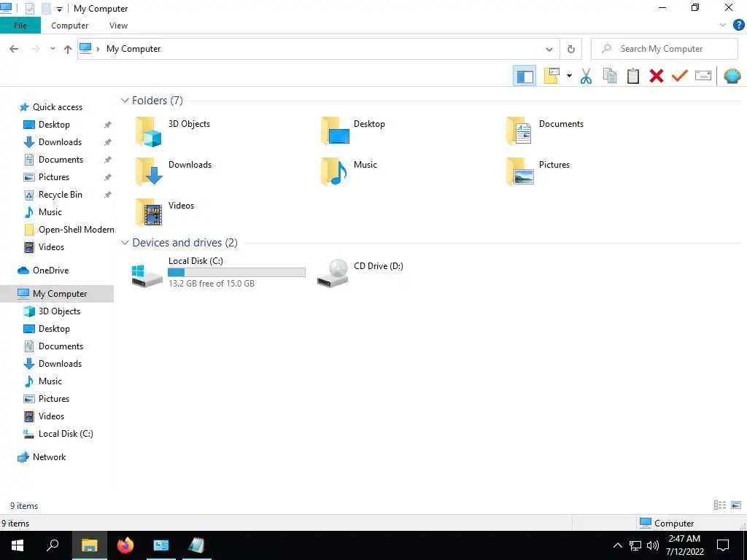
Task: Select the Local Disk (C:) drive
Action: 218,274
